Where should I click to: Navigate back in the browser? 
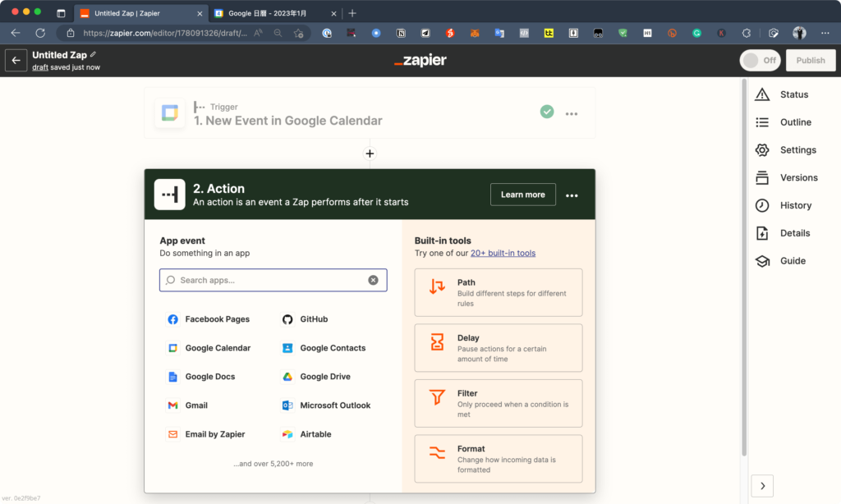[16, 33]
